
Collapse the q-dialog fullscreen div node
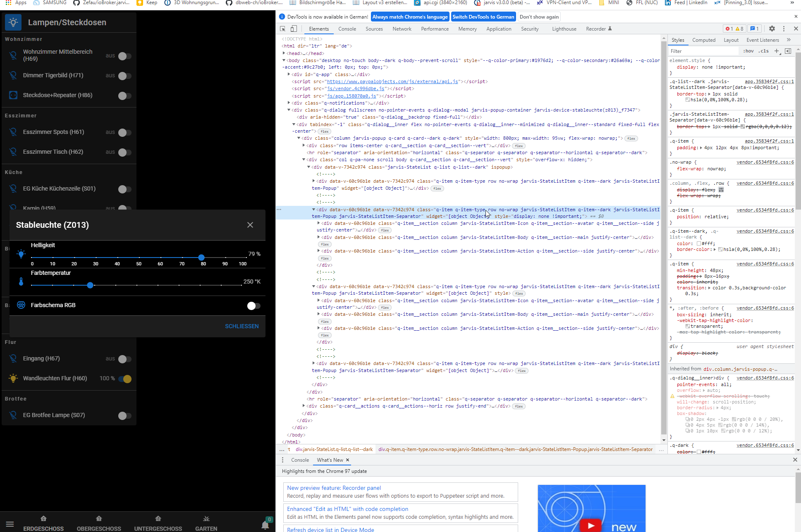289,110
